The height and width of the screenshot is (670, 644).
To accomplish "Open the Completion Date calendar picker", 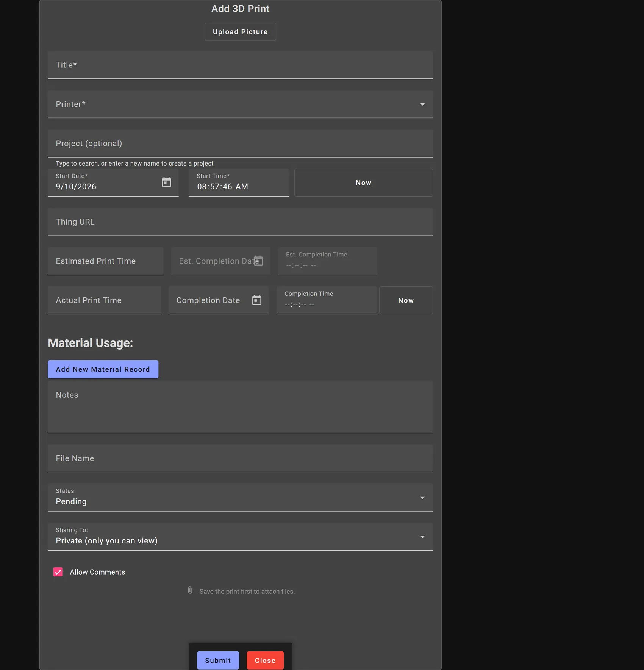I will (257, 300).
